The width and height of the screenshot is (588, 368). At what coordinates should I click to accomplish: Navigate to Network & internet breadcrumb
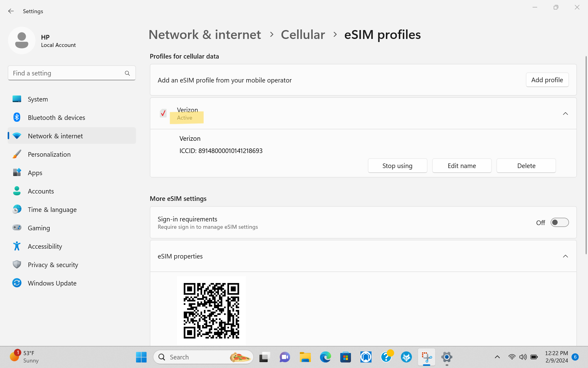click(x=205, y=35)
